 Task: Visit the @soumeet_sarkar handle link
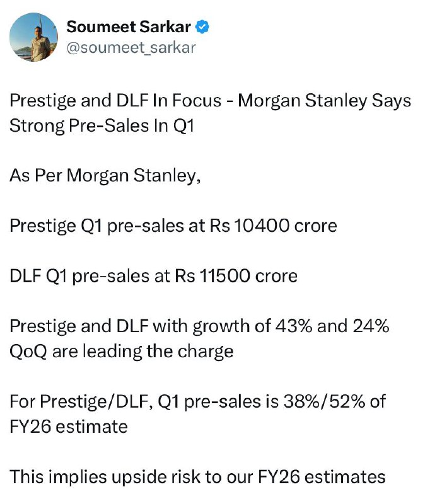[131, 48]
